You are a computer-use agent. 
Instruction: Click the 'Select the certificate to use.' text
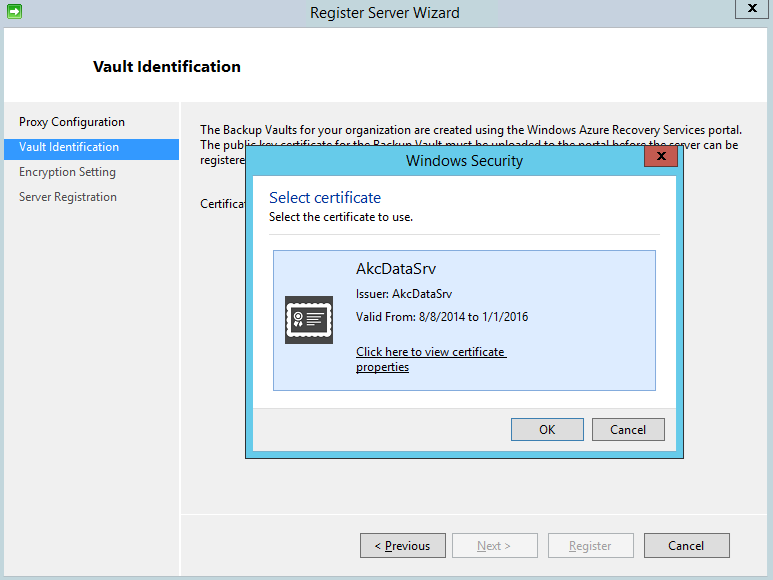coord(341,217)
